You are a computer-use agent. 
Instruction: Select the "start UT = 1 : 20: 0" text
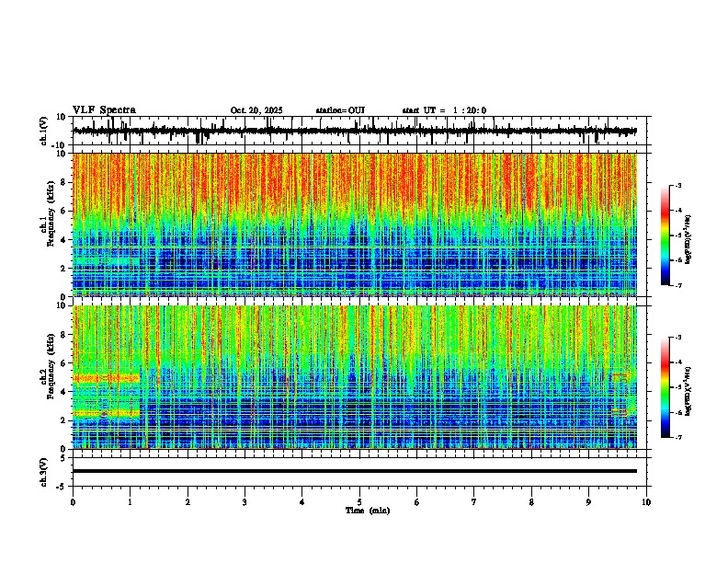click(x=444, y=110)
